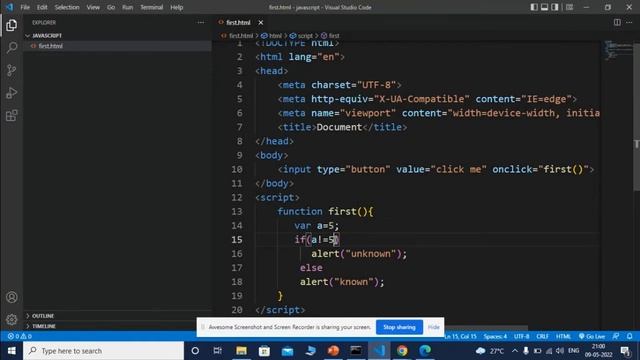The image size is (640, 360).
Task: Click line number 10 in gutter
Action: [237, 169]
